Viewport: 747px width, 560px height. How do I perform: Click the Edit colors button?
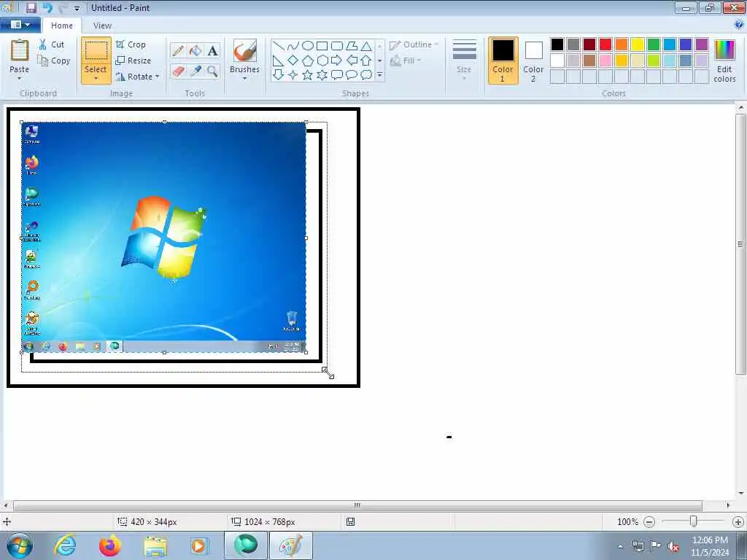[x=724, y=61]
